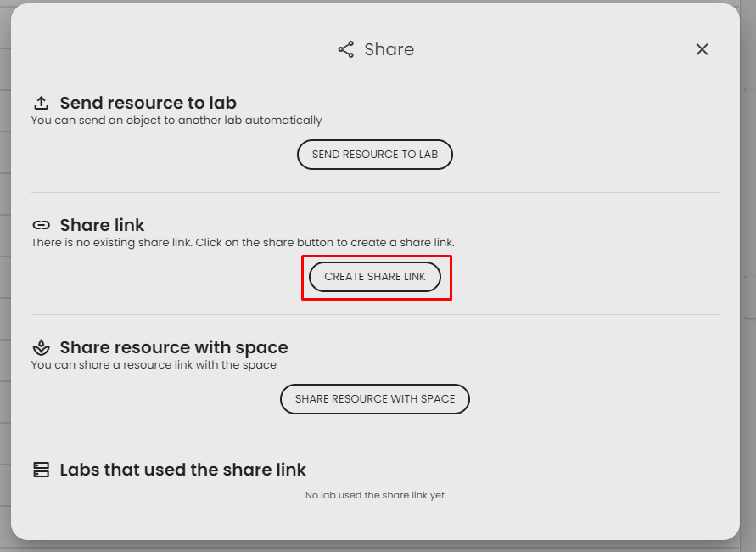756x552 pixels.
Task: Click 'Labs that used the share link' heading
Action: 182,470
